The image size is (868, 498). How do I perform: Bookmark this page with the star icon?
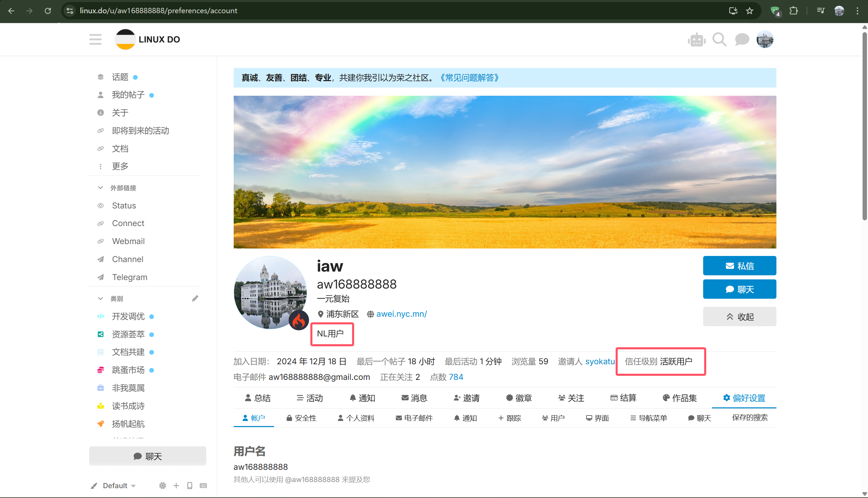pyautogui.click(x=749, y=11)
